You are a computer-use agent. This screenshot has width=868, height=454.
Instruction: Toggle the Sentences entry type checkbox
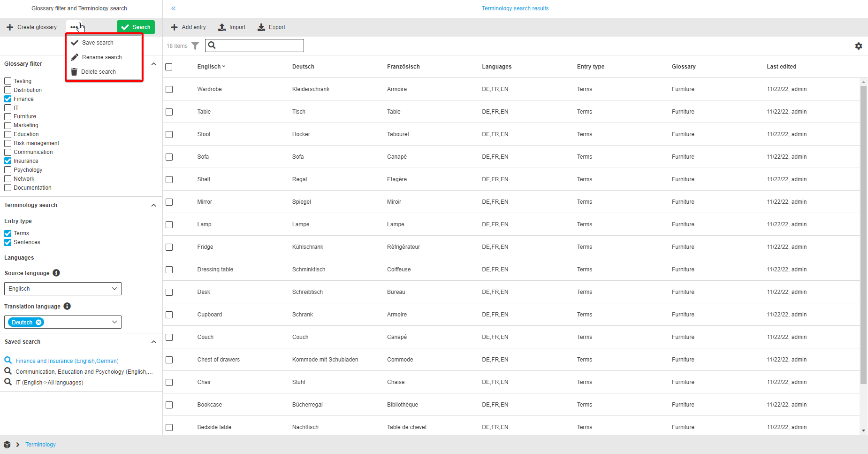pos(8,242)
